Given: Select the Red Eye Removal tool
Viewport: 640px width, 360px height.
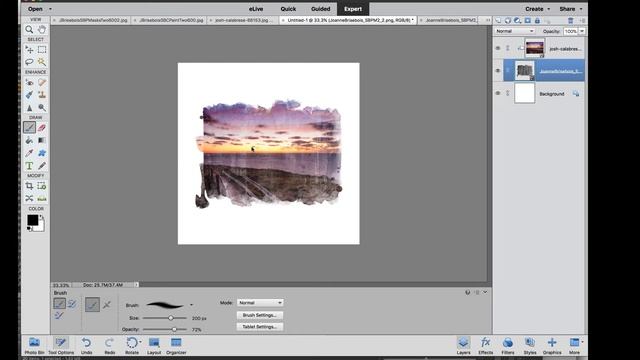Looking at the screenshot, I should tap(29, 82).
